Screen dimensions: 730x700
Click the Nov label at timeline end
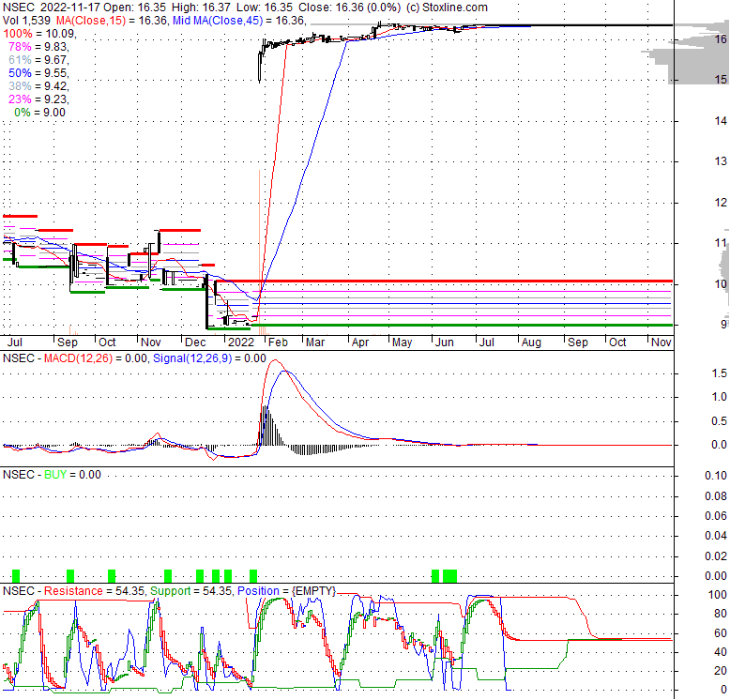[662, 342]
